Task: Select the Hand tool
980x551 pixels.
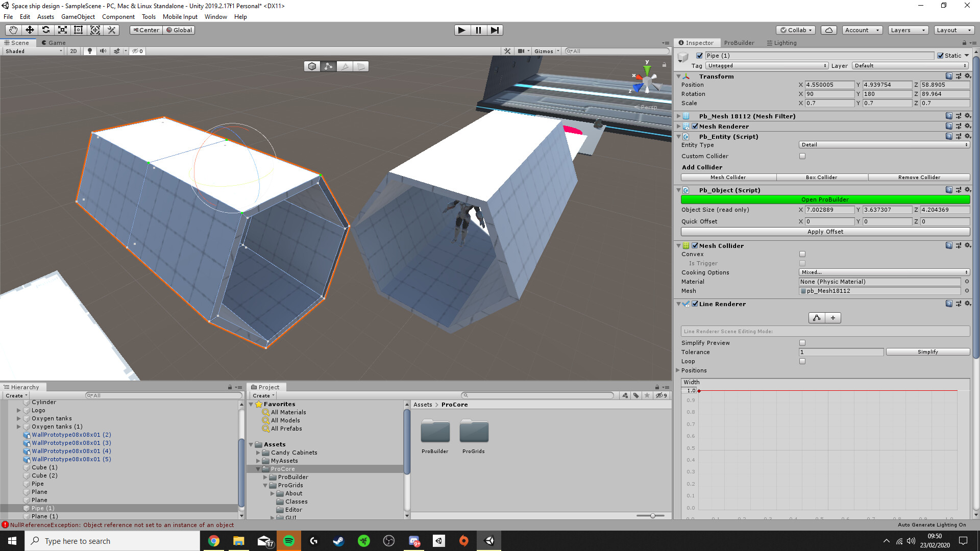Action: point(12,30)
